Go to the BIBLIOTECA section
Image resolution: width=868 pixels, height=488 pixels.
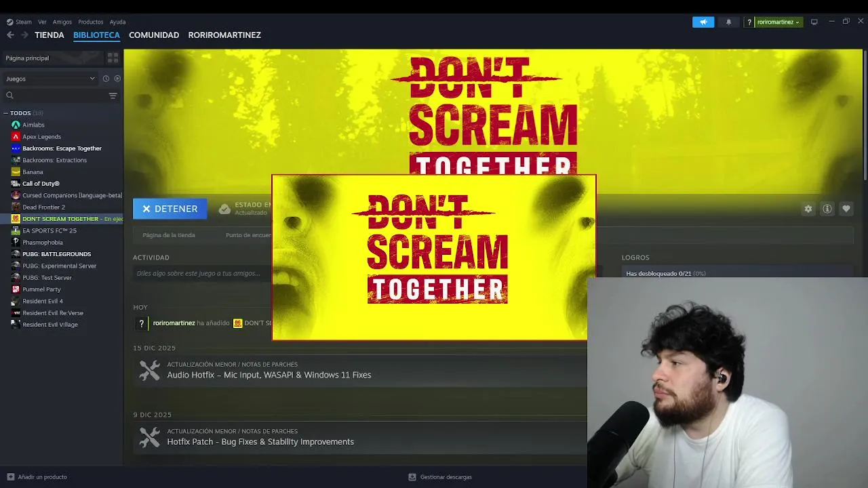pyautogui.click(x=96, y=35)
